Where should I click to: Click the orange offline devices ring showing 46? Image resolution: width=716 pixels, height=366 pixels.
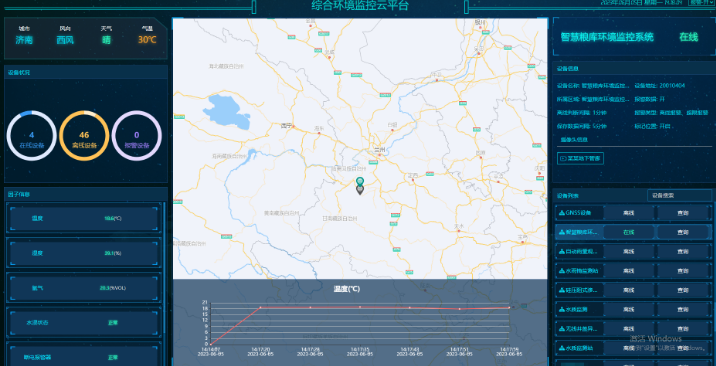tap(84, 136)
